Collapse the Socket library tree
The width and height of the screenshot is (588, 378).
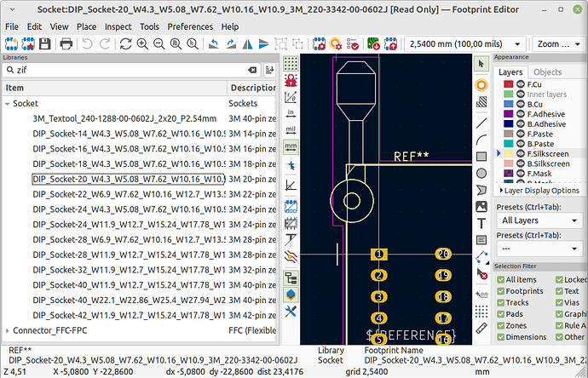pyautogui.click(x=7, y=103)
